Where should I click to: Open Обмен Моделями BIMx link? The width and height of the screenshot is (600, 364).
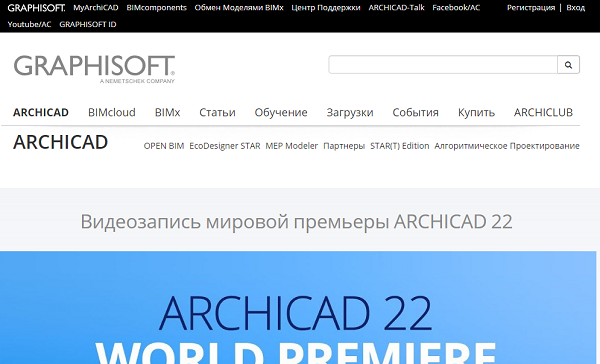(239, 8)
